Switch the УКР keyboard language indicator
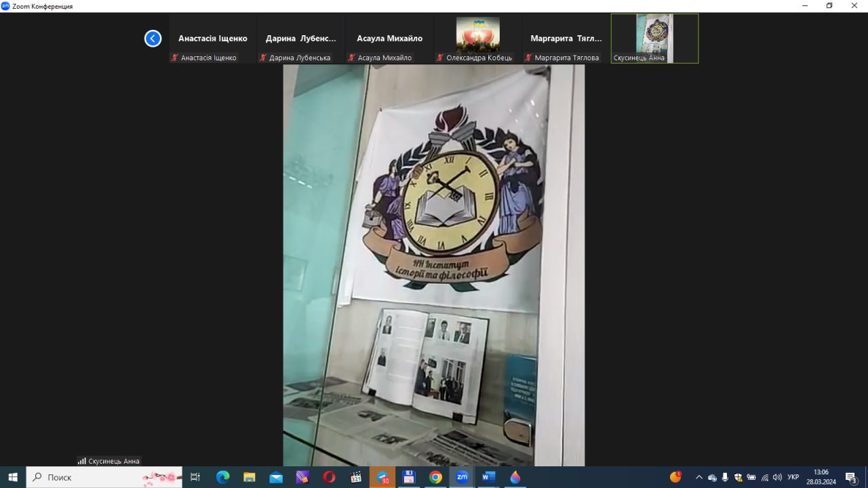 pos(793,477)
